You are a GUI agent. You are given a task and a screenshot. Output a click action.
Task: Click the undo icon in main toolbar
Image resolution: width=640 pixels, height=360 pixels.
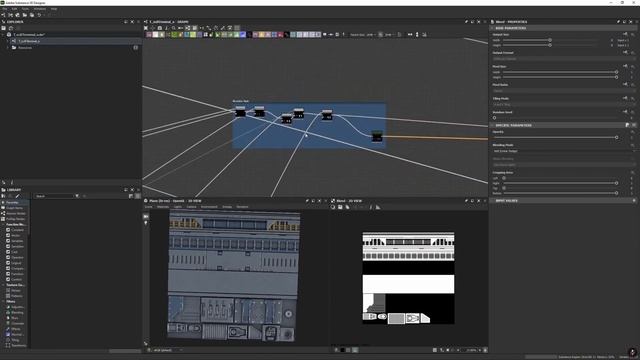pyautogui.click(x=39, y=15)
